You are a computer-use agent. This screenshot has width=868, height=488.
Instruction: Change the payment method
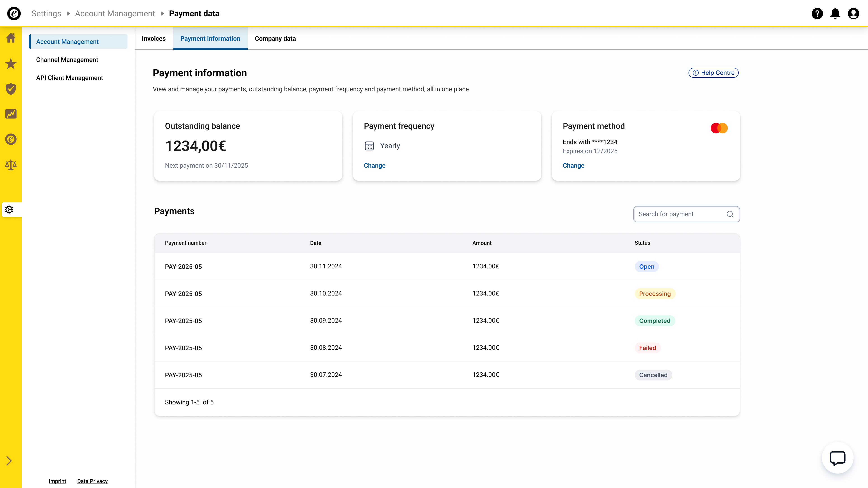click(x=573, y=165)
